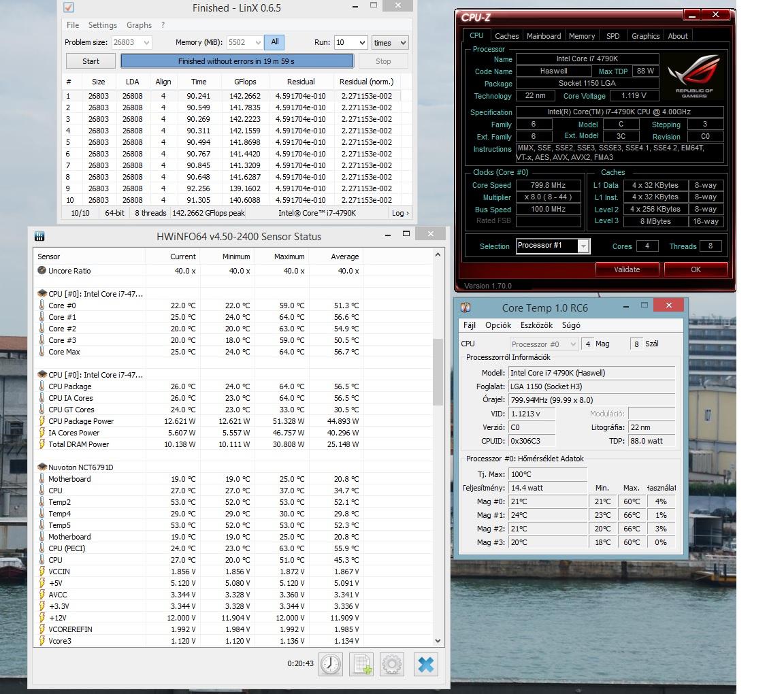This screenshot has height=694, width=784.
Task: Click the Average column header in HWiNFO
Action: (x=336, y=257)
